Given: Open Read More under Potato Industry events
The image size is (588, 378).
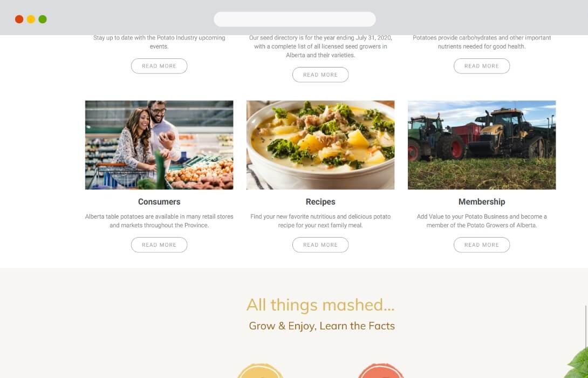Looking at the screenshot, I should pyautogui.click(x=159, y=66).
